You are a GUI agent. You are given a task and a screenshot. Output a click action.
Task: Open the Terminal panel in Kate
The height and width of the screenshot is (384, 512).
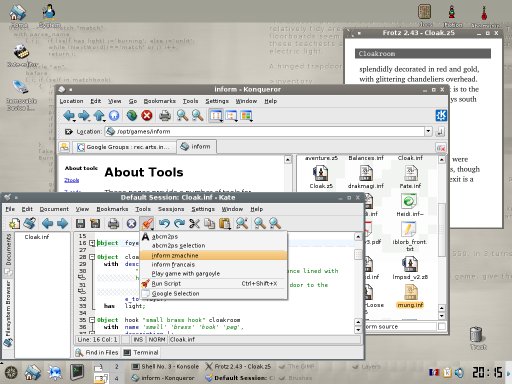pos(140,352)
